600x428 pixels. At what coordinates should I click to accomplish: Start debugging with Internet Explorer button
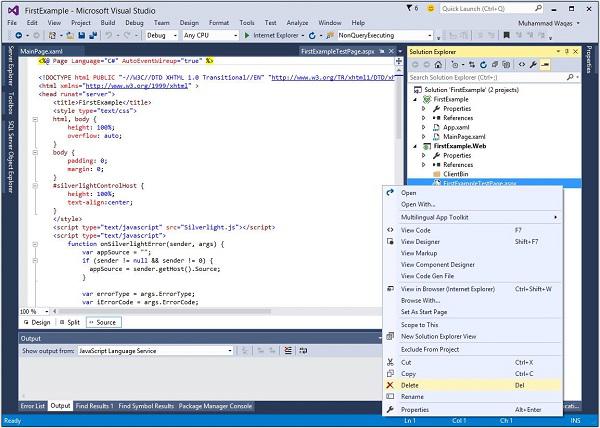point(272,34)
